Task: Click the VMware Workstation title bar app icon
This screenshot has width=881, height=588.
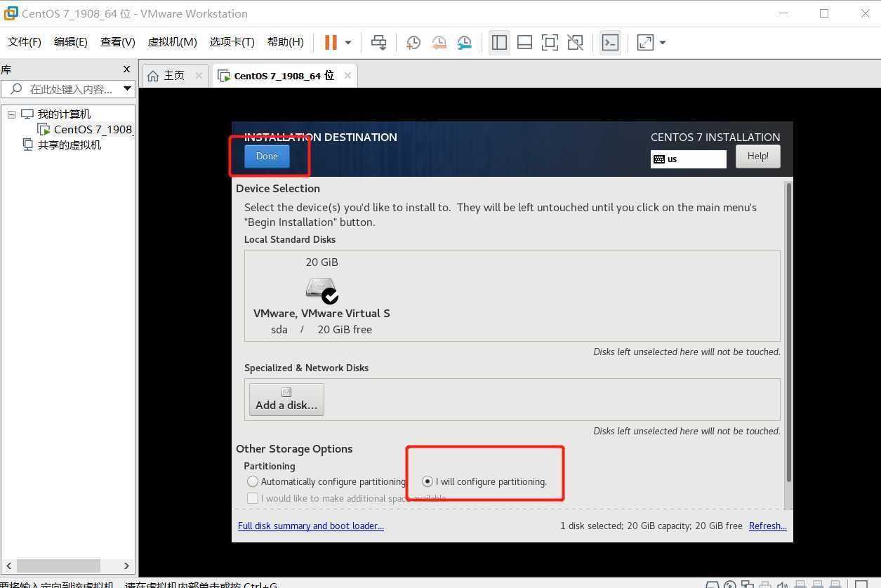Action: click(x=11, y=13)
